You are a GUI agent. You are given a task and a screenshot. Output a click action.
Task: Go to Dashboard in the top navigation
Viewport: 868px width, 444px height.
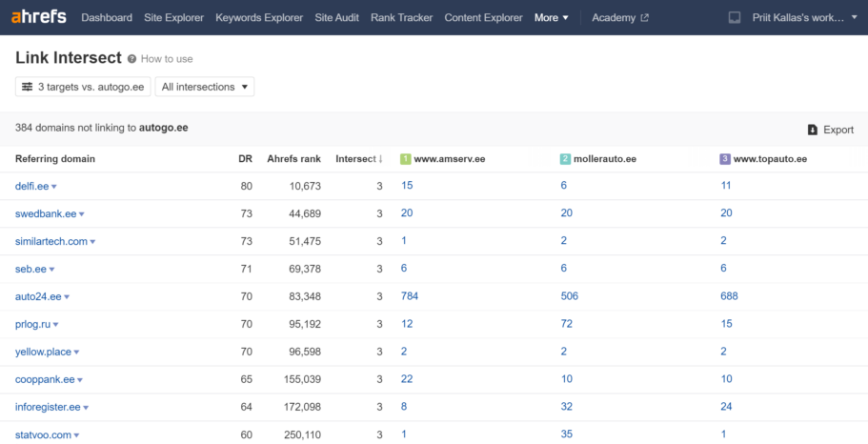[107, 18]
